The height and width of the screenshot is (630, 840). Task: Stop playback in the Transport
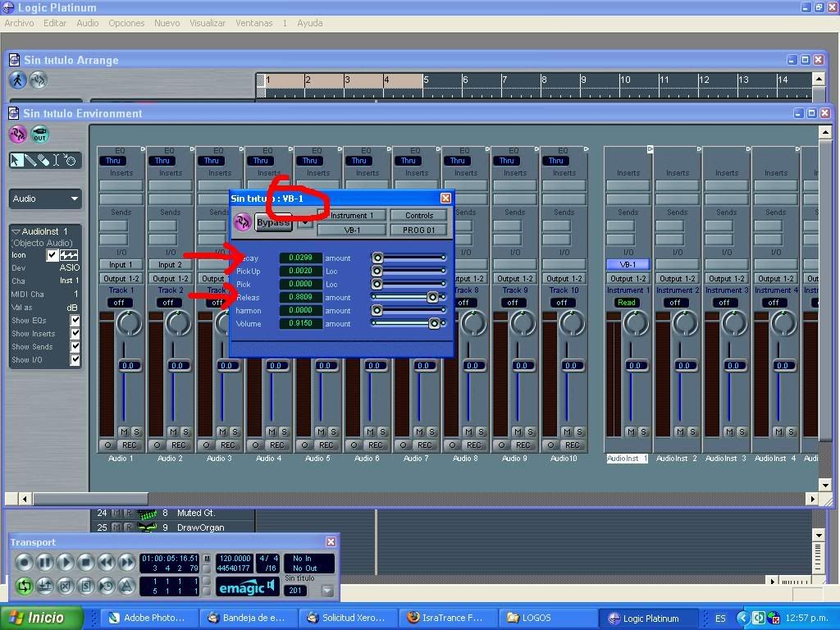pyautogui.click(x=85, y=563)
